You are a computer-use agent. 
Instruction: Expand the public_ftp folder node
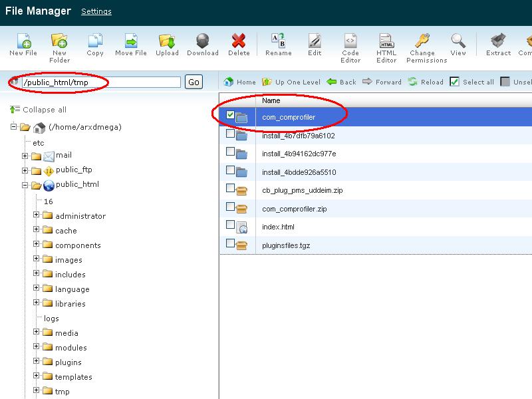[x=25, y=170]
